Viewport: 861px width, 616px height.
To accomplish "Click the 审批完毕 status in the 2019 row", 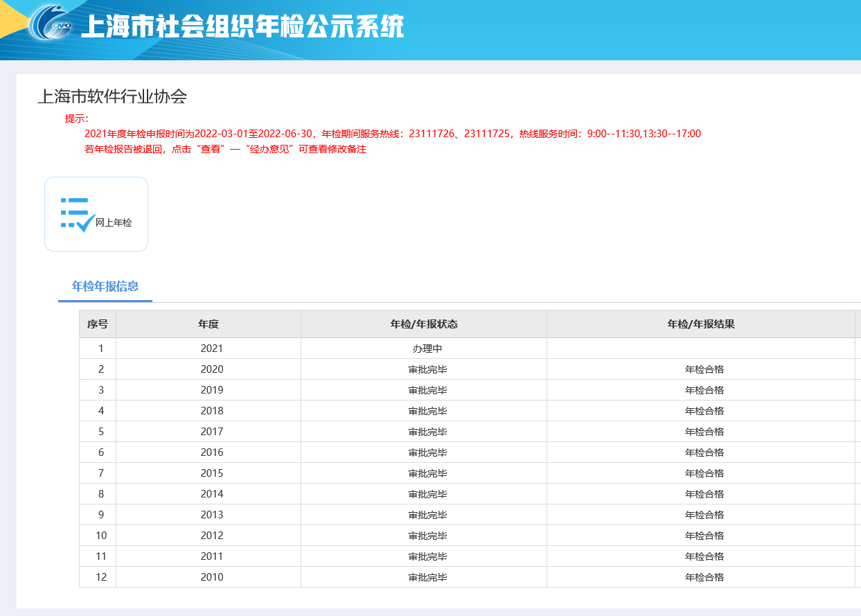I will click(x=427, y=390).
